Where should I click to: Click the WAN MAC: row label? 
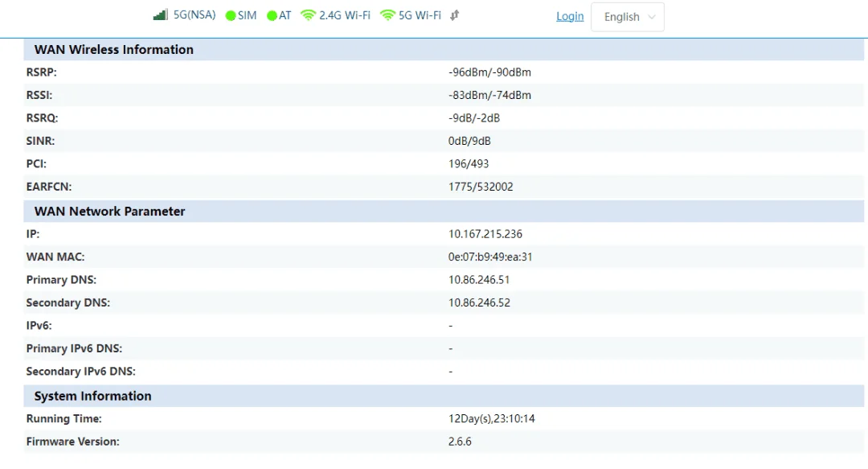[55, 257]
